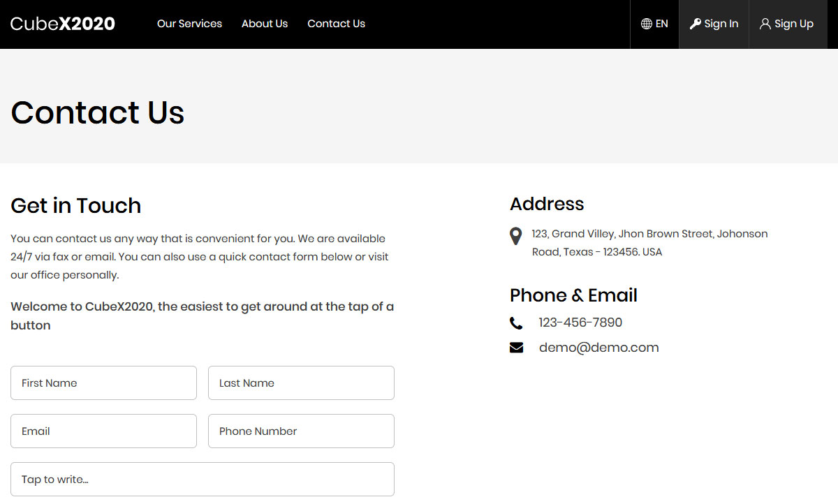Viewport: 838px width, 504px height.
Task: Select Contact Us in the navigation bar
Action: [x=336, y=24]
